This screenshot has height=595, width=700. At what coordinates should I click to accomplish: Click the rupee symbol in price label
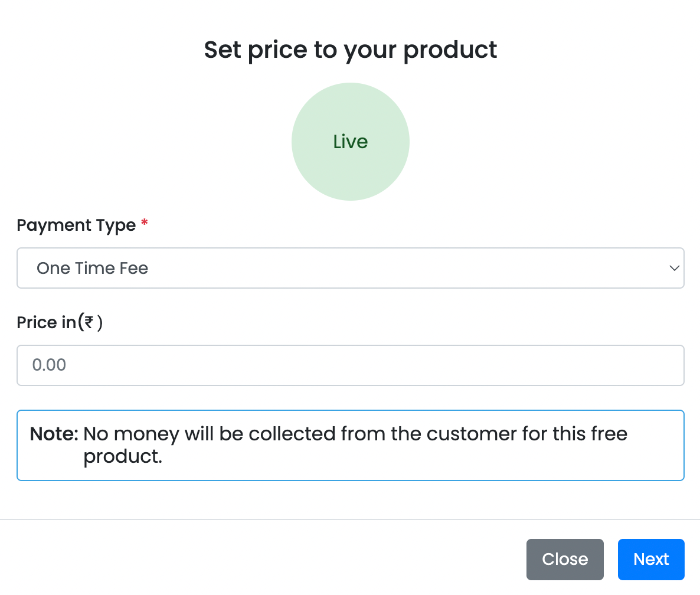click(89, 322)
